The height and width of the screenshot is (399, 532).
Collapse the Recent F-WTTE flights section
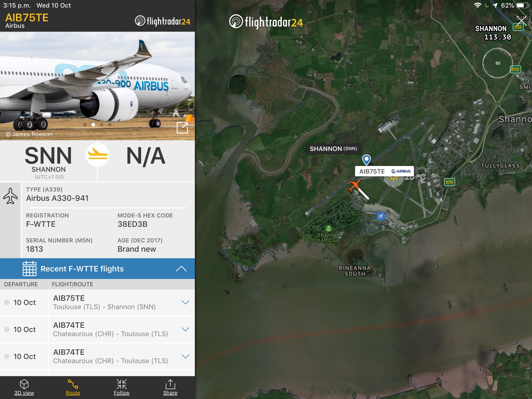point(181,269)
